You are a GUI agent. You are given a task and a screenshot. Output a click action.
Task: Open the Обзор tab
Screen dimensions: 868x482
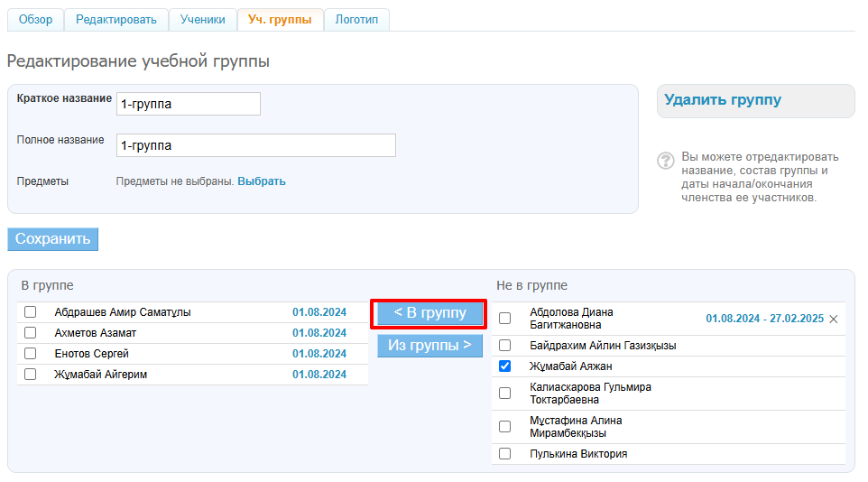[x=35, y=19]
